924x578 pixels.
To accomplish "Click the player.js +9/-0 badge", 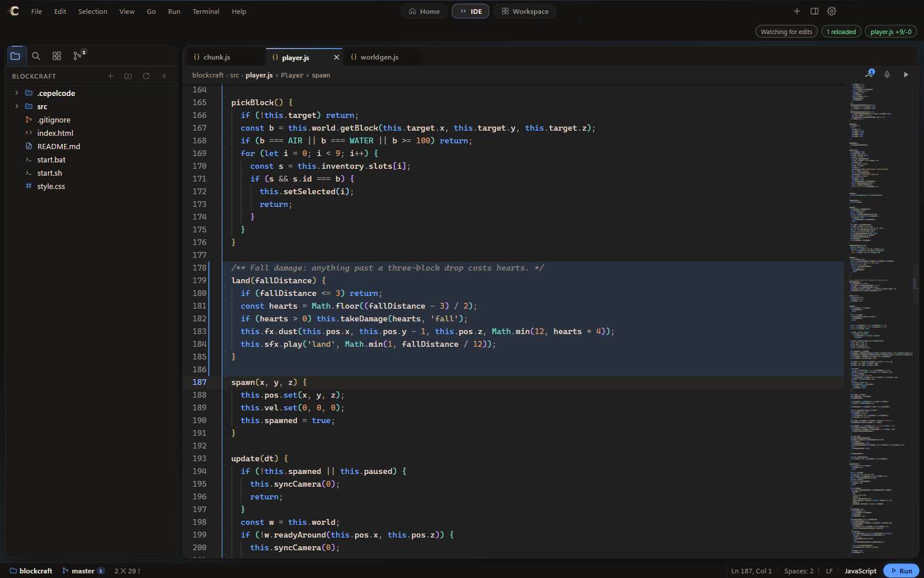I will coord(891,32).
